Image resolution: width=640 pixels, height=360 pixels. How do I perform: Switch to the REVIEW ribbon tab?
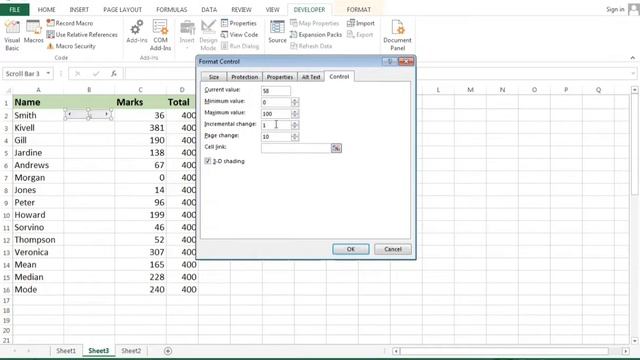[241, 9]
